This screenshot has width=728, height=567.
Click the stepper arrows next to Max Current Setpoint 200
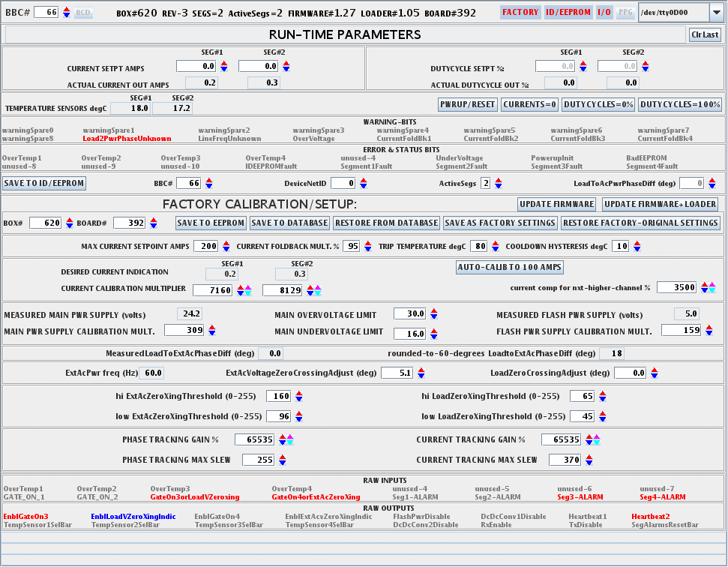[x=226, y=246]
